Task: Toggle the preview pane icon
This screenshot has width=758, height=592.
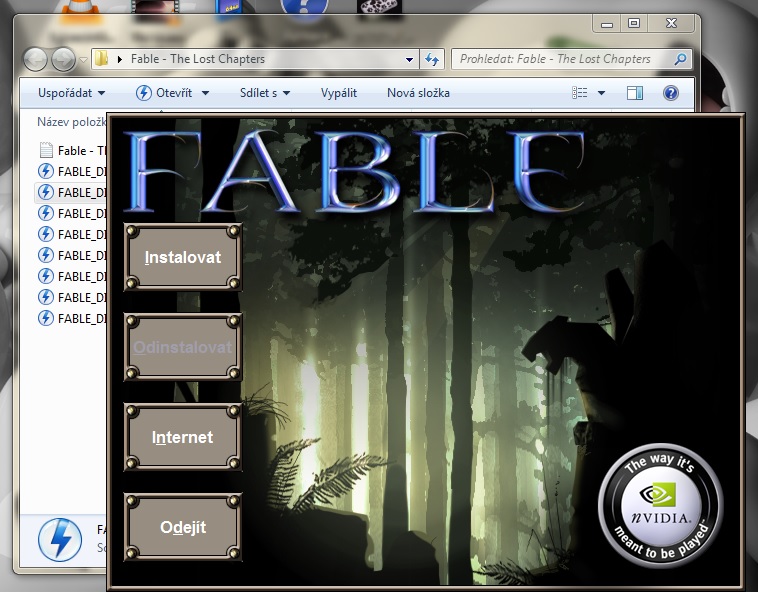Action: [x=635, y=93]
